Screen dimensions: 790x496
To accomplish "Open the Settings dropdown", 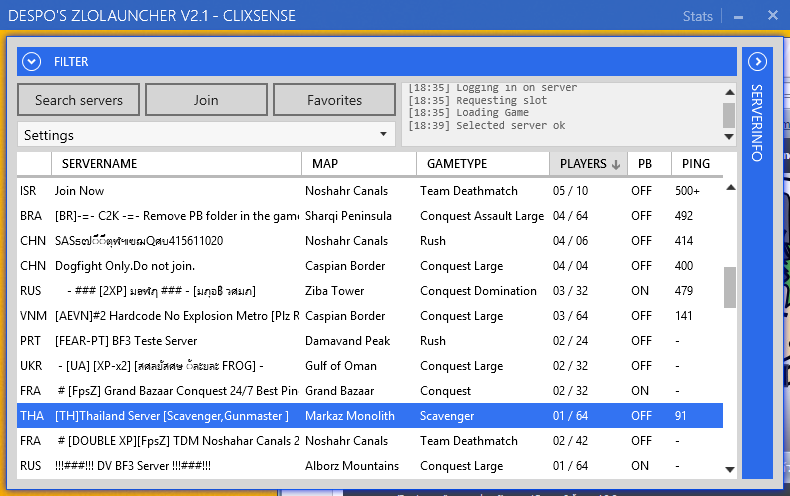I will pyautogui.click(x=206, y=135).
